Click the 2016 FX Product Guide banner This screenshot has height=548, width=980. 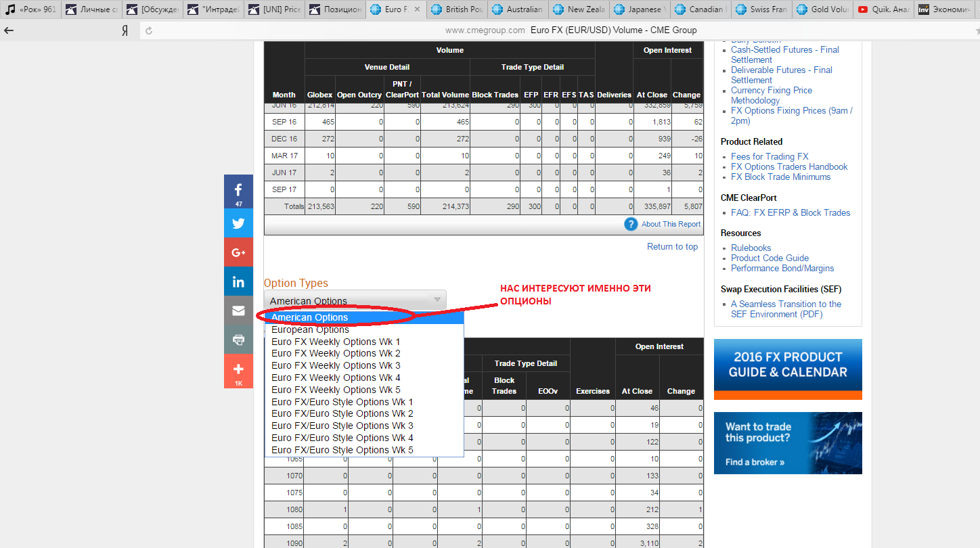[788, 369]
